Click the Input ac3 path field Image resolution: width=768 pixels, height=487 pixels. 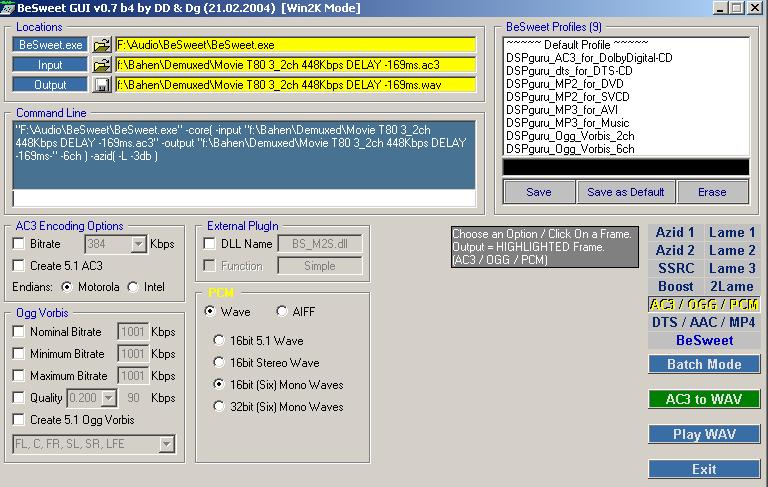[x=295, y=65]
